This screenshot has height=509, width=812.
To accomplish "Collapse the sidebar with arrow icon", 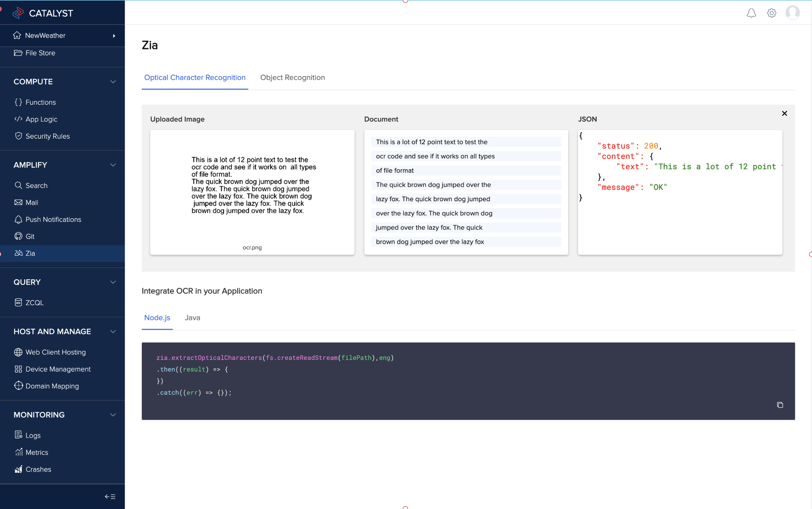I will coord(110,496).
